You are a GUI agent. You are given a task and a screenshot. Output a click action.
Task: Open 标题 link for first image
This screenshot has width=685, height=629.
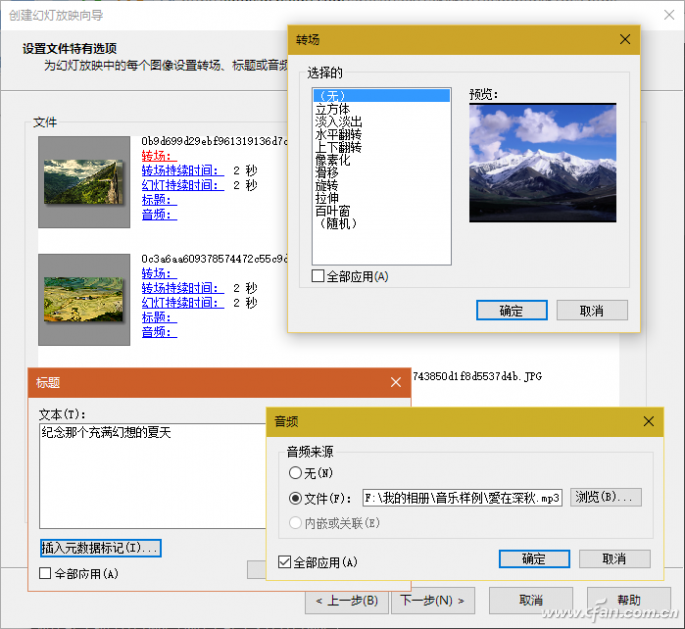pyautogui.click(x=159, y=200)
